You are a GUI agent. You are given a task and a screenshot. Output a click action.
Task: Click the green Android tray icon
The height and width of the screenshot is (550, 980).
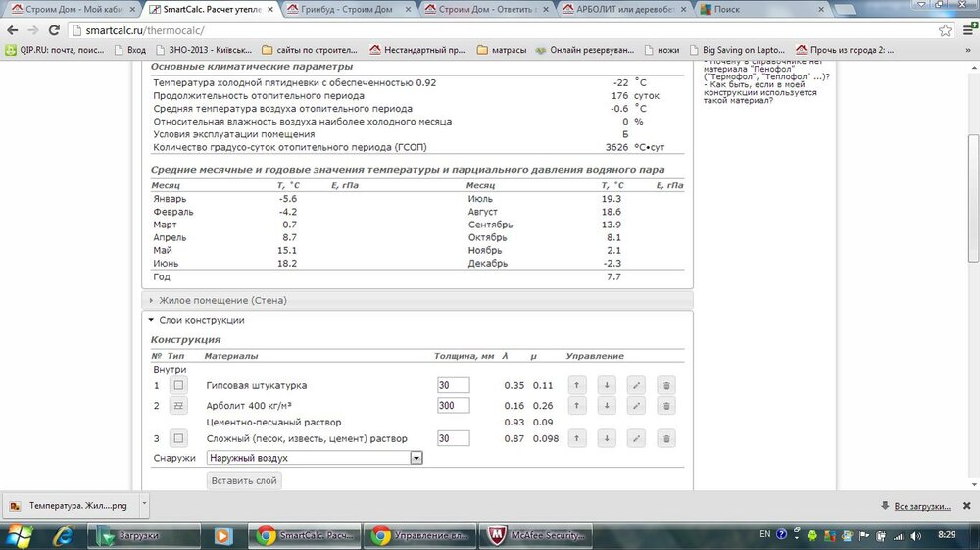coord(812,535)
